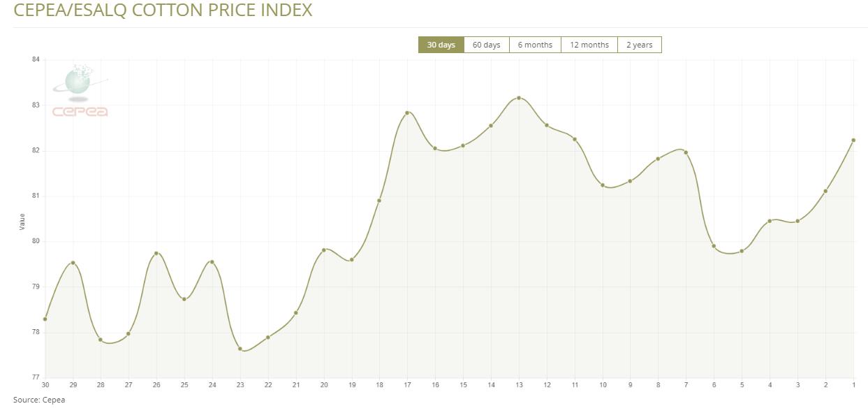Viewport: 868px width, 413px height.
Task: Click the peak data point at day 13
Action: [x=519, y=98]
